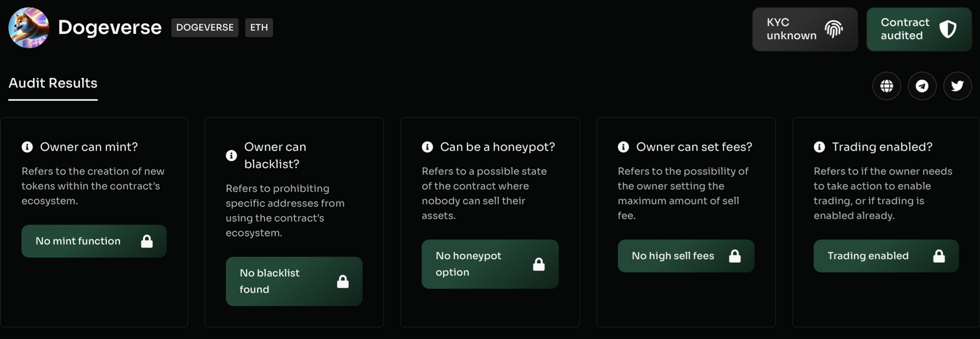Click the Dogeverse token logo avatar
Viewport: 980px width, 339px height.
(28, 28)
